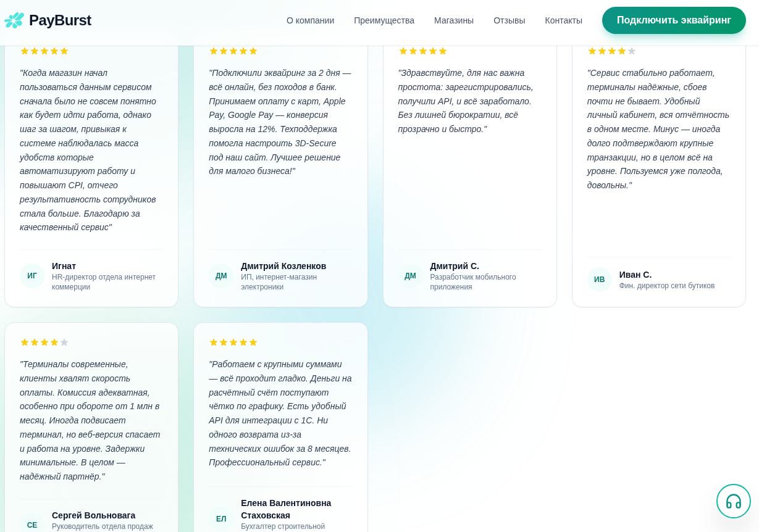
Task: Select Преимущества in the top navigation
Action: (x=384, y=20)
